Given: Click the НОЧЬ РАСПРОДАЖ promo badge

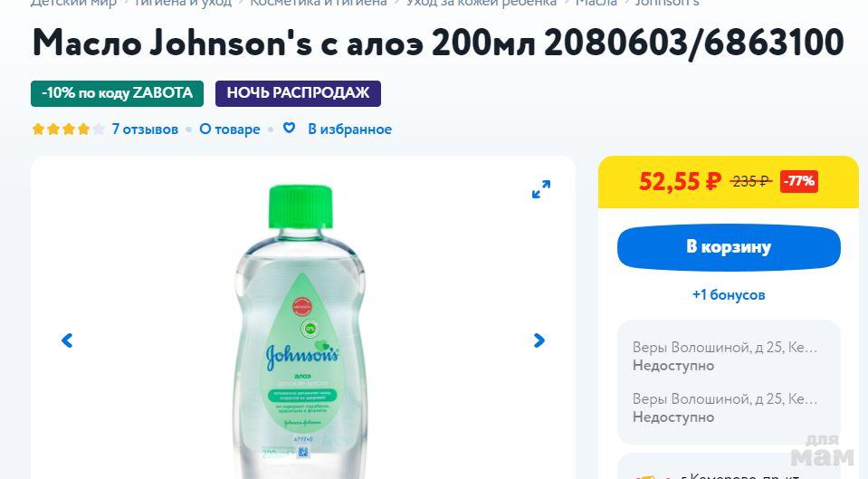Looking at the screenshot, I should [298, 93].
